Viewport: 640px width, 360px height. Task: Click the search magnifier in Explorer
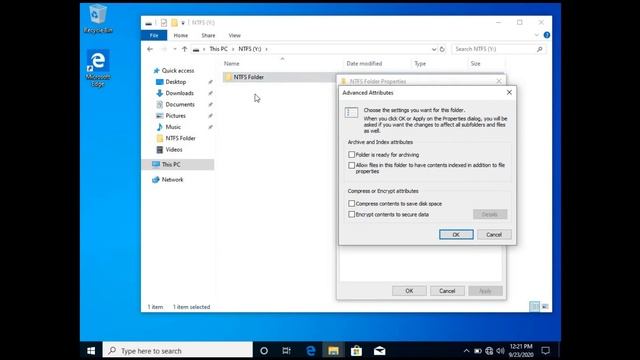point(540,49)
